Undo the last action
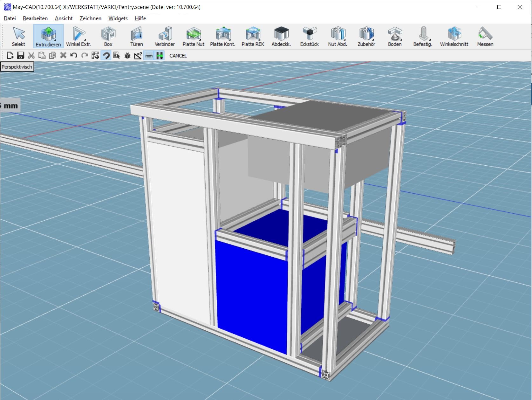Screen dimensions: 532x400 click(x=74, y=56)
